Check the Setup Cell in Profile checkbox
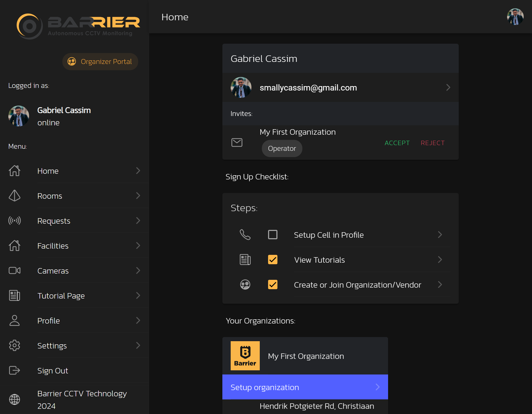Viewport: 532px width, 414px height. click(272, 235)
